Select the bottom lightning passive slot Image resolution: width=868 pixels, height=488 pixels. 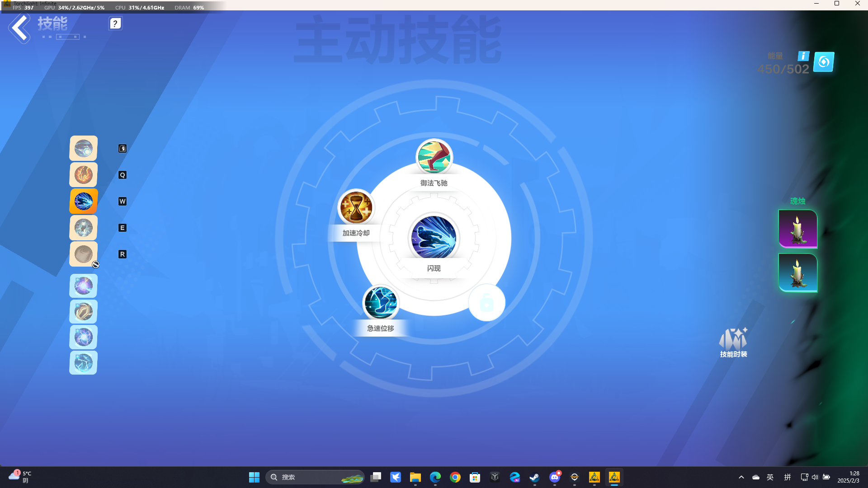pos(83,363)
